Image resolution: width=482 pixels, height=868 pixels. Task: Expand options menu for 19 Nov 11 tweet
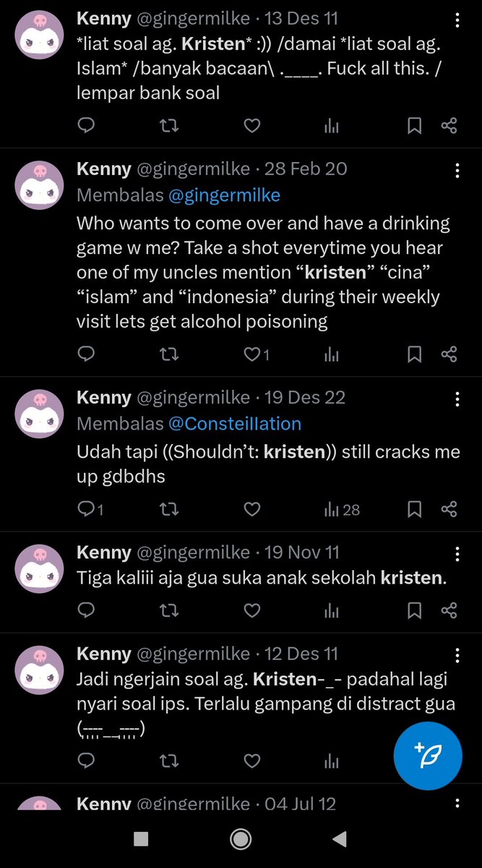point(457,553)
